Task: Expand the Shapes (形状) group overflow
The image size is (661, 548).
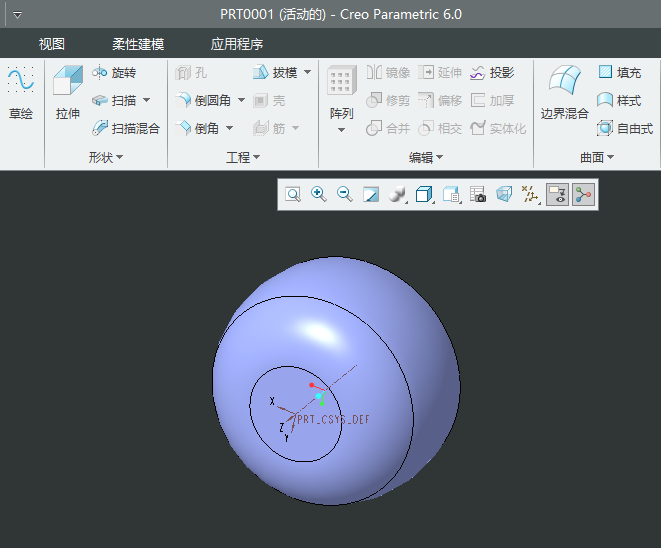Action: tap(105, 158)
